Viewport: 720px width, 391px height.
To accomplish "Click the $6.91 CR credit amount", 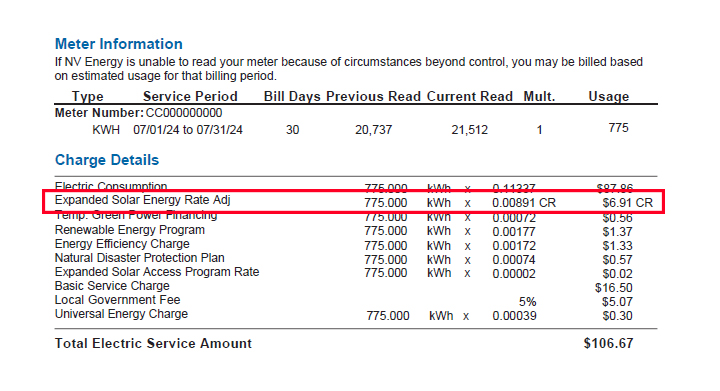I will [627, 203].
